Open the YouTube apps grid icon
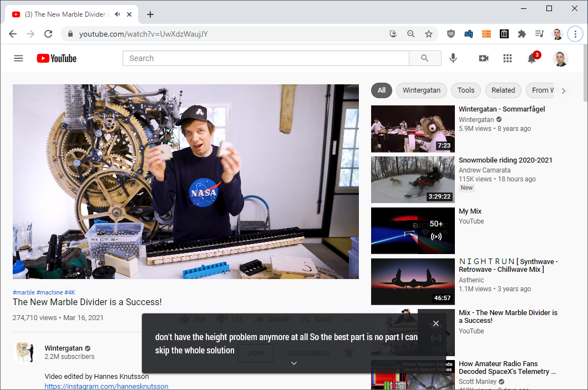This screenshot has height=390, width=588. tap(508, 58)
